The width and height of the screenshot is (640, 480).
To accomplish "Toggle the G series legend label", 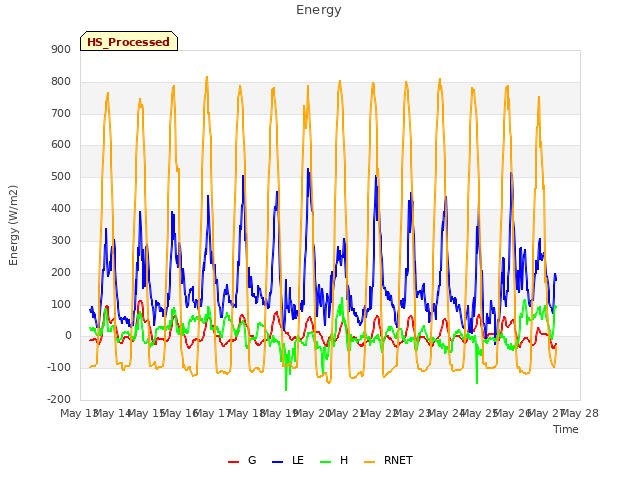I will click(x=252, y=460).
